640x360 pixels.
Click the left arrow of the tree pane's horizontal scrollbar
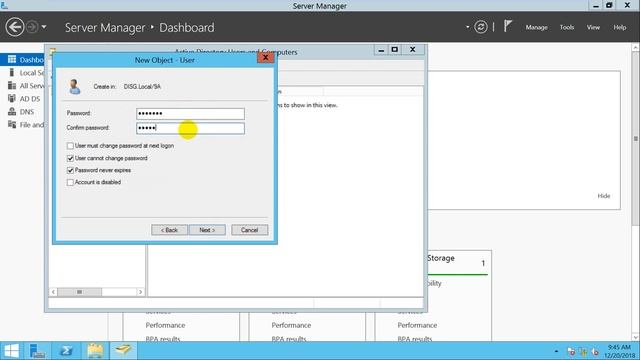[53, 292]
